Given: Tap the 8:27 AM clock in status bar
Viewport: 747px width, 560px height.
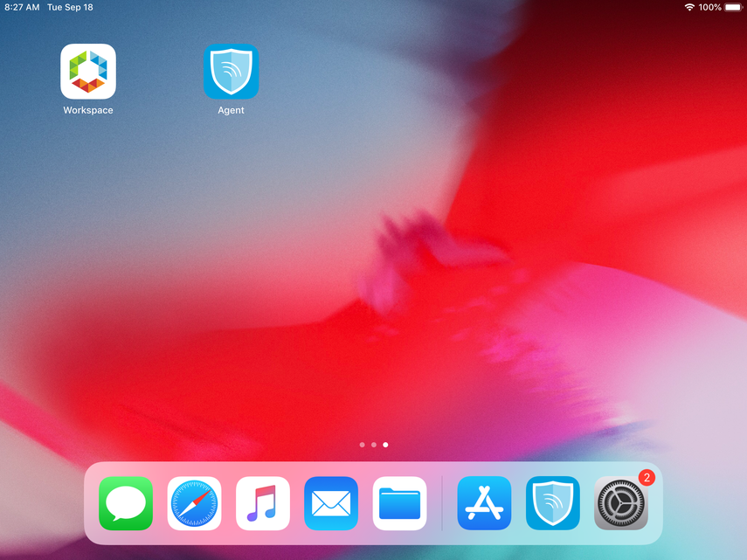Looking at the screenshot, I should 22,7.
